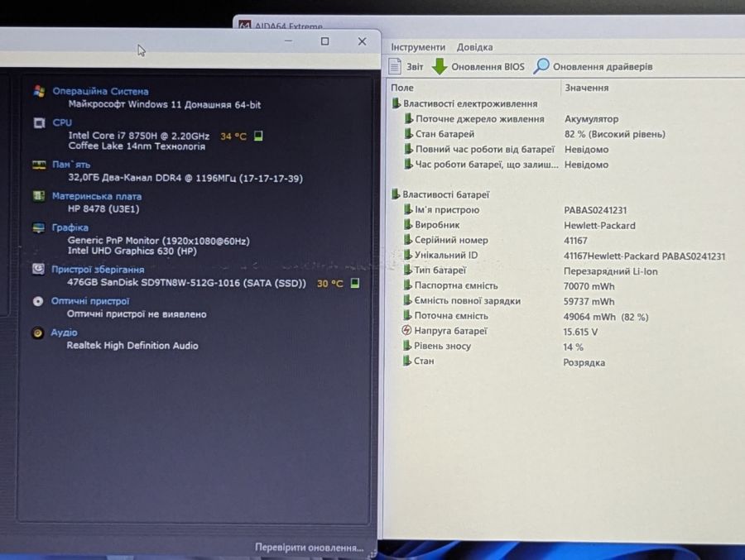Viewport: 745px width, 560px height.
Task: Select the Унікальний ID row
Action: (565, 256)
